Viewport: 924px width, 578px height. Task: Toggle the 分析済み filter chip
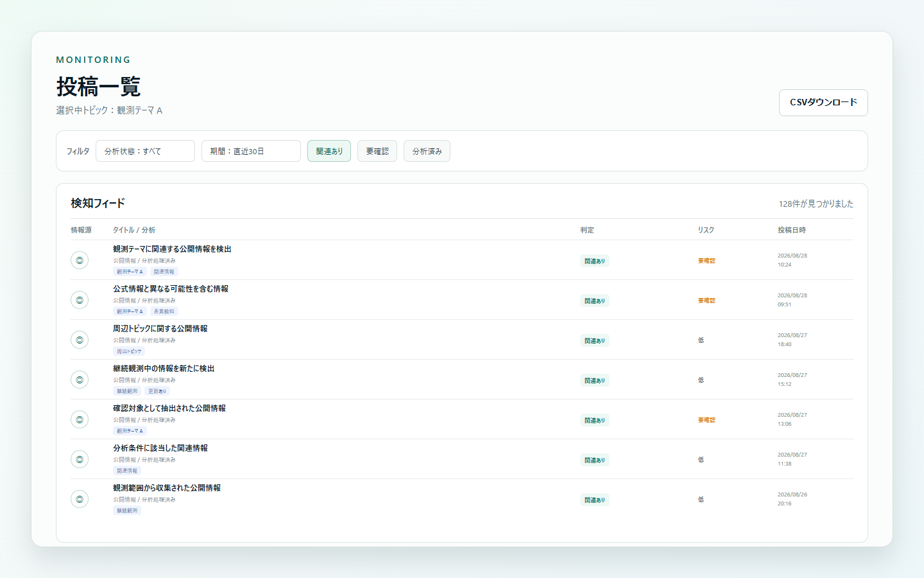427,151
